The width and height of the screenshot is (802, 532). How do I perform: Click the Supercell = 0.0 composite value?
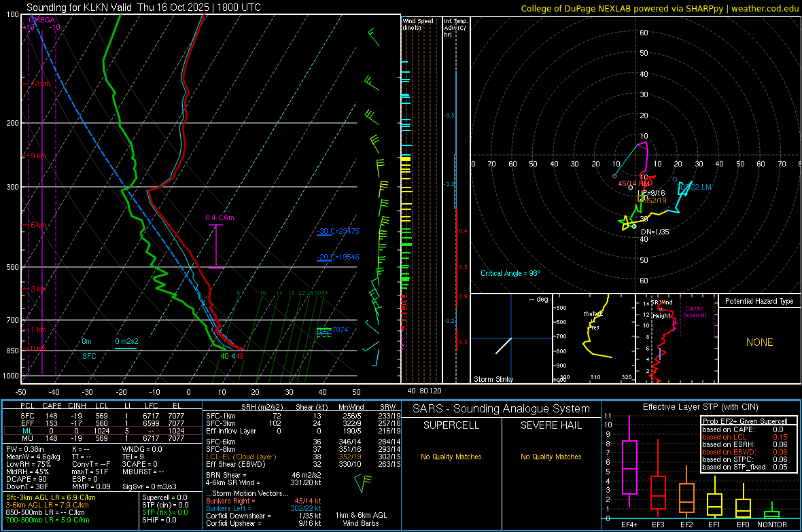(164, 497)
